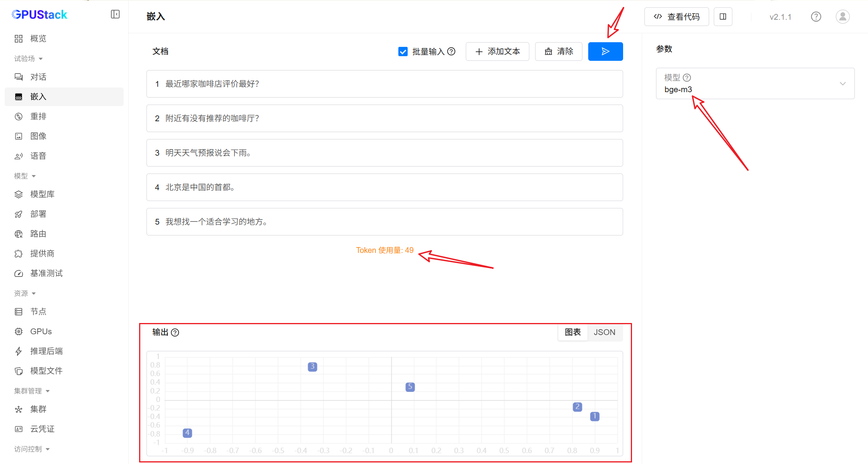Open the 模型库 sidebar page
Screen dimensions: 868x464
42,194
